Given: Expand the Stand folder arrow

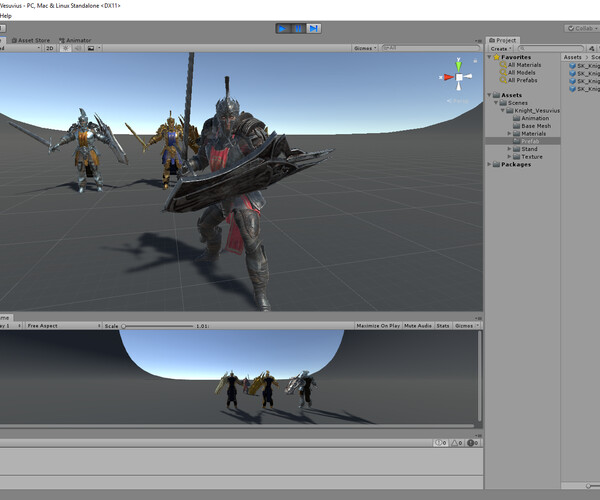Looking at the screenshot, I should 509,149.
